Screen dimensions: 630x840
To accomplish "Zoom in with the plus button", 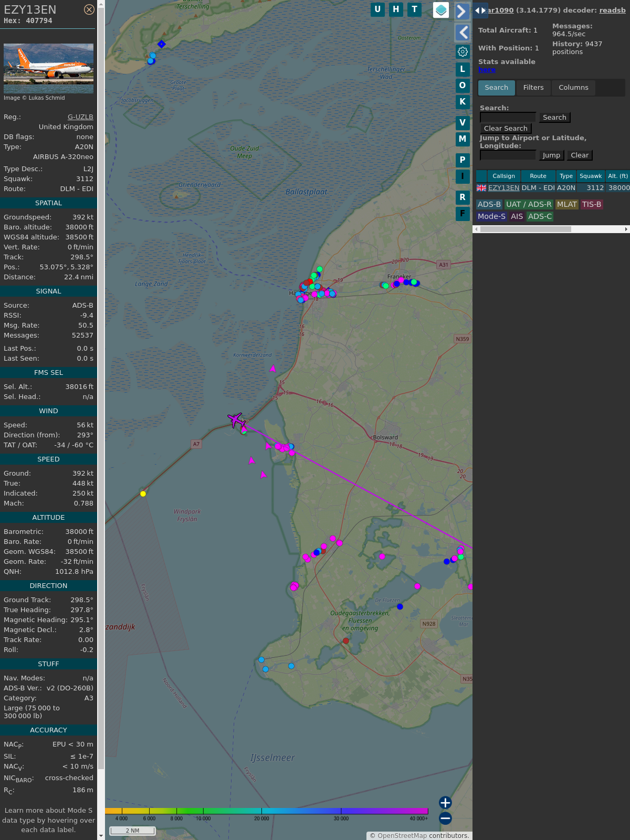I will tap(445, 803).
